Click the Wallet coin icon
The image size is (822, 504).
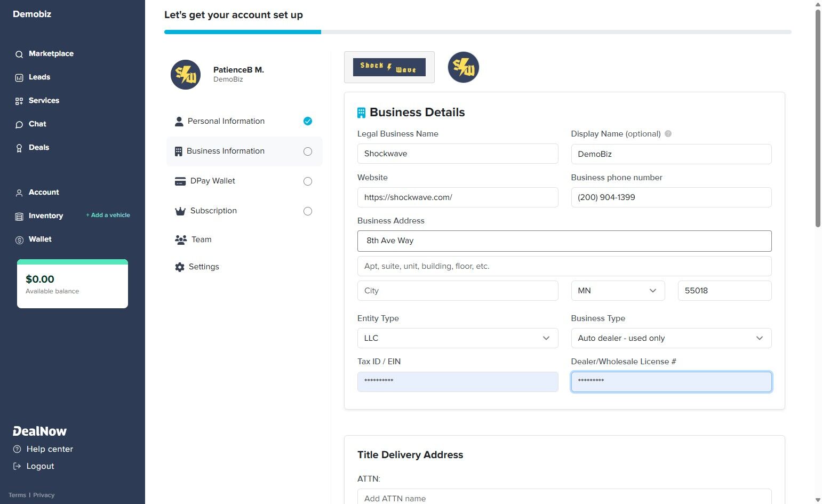pos(19,239)
